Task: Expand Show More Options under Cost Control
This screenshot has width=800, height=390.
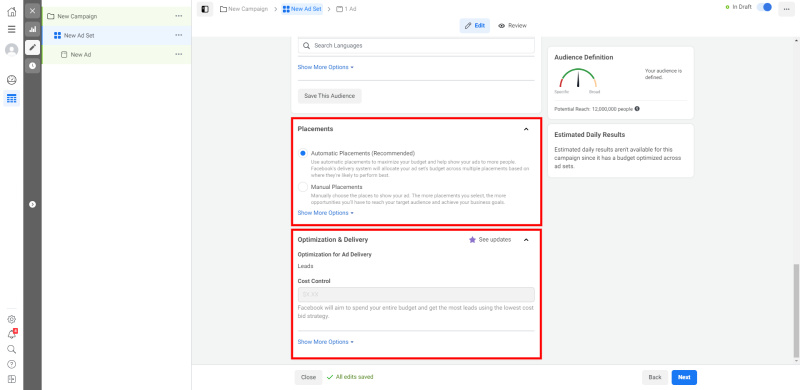Action: [326, 342]
